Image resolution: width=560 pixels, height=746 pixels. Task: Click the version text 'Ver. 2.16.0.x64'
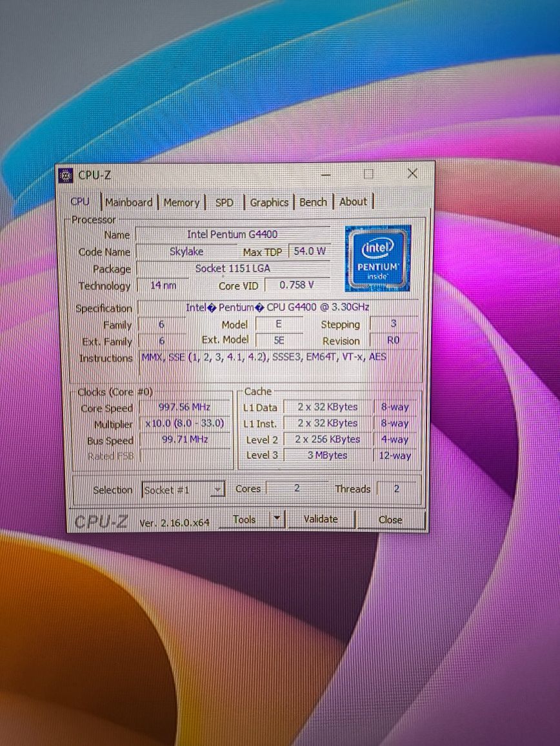(x=175, y=522)
